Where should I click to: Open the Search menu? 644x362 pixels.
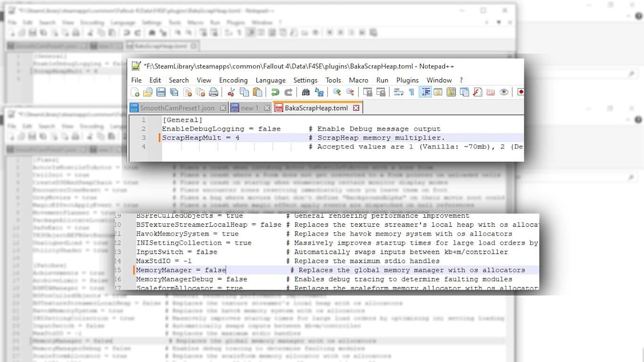point(179,80)
